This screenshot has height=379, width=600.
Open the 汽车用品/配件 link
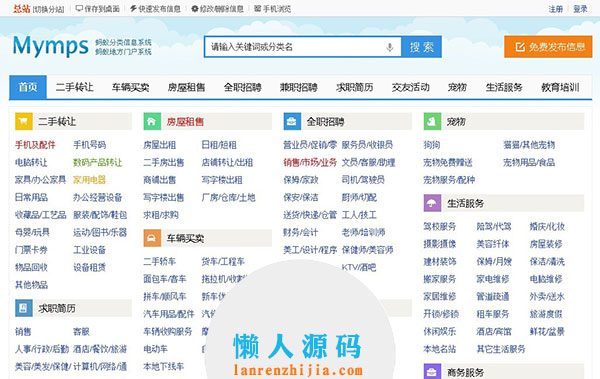(x=169, y=314)
